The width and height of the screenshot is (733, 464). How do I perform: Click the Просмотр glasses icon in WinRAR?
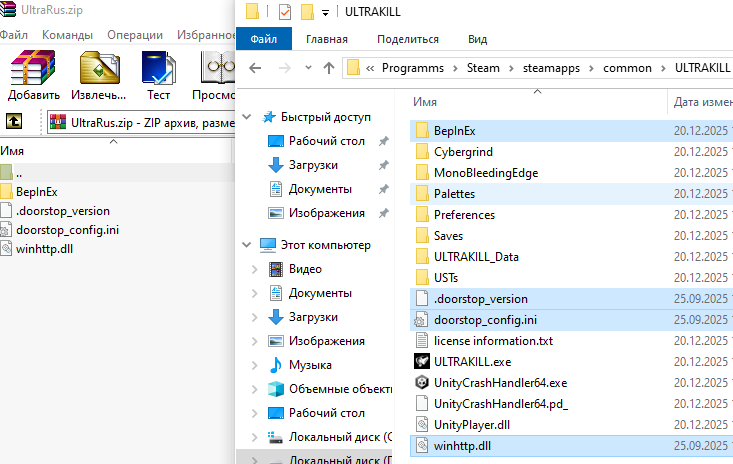[218, 69]
